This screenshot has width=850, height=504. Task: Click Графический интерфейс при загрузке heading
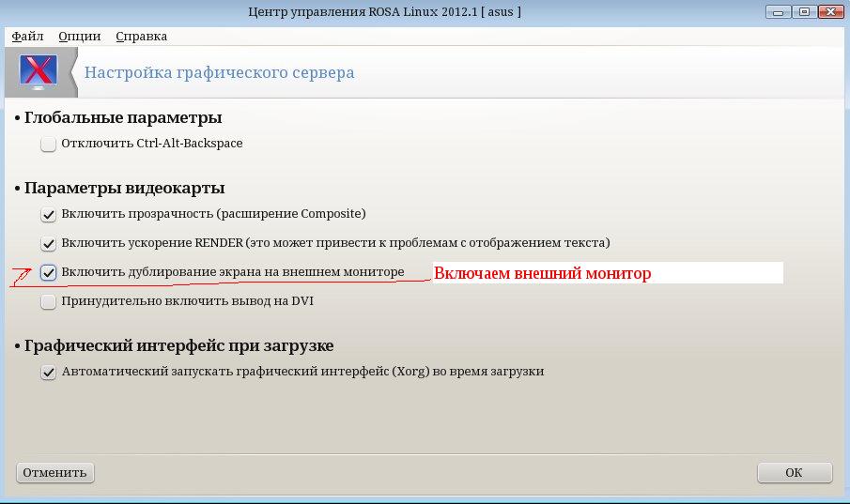(178, 345)
